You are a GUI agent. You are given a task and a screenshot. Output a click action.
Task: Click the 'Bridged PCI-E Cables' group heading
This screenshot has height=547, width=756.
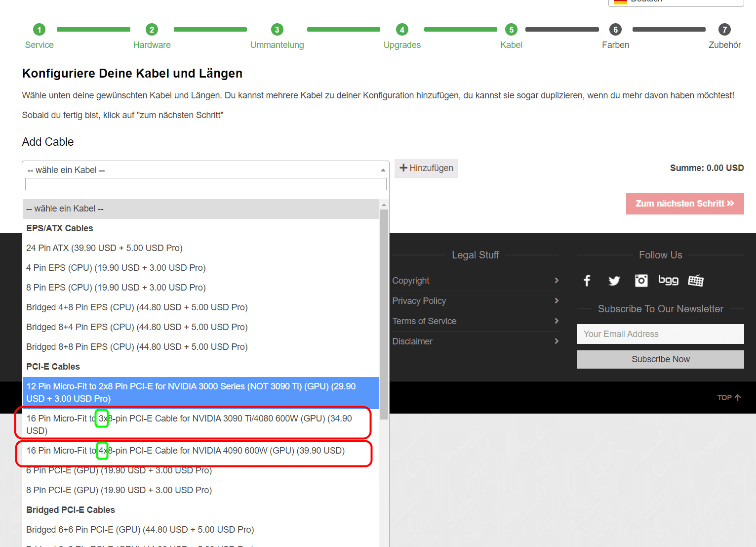[71, 510]
